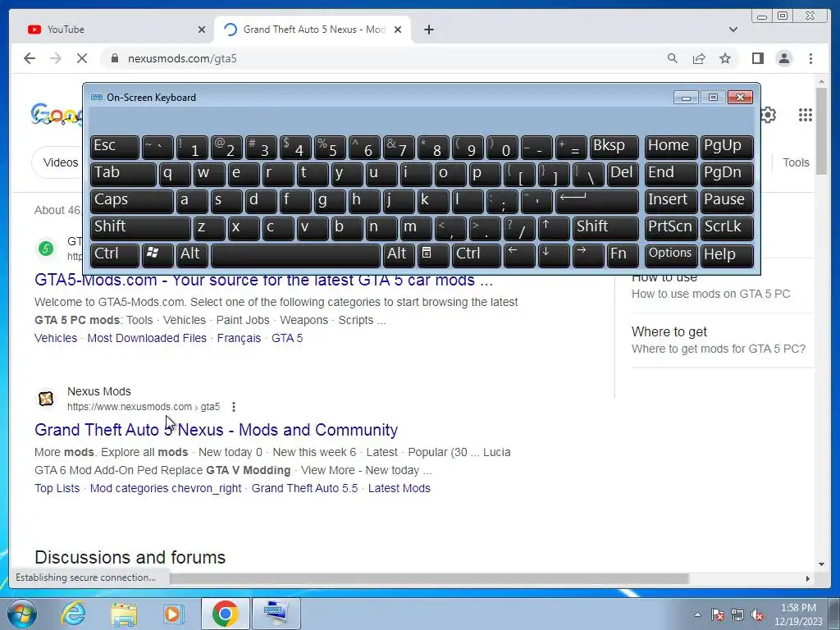Click the zoom magnifier icon in address bar
The width and height of the screenshot is (840, 630).
pyautogui.click(x=673, y=58)
